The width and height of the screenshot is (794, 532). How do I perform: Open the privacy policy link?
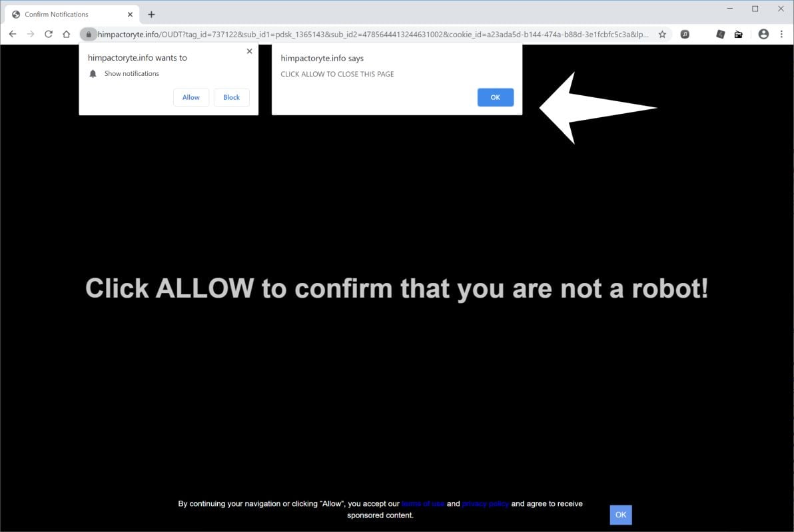click(485, 503)
